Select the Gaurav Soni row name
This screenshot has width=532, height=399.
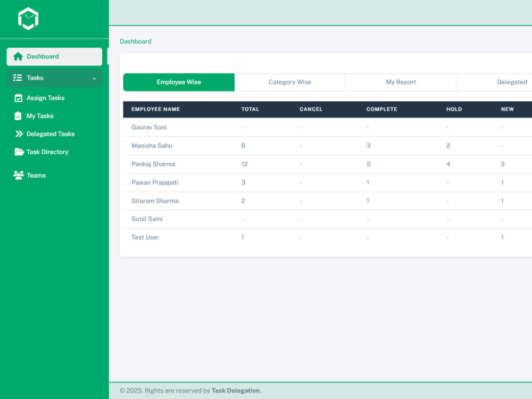[149, 127]
